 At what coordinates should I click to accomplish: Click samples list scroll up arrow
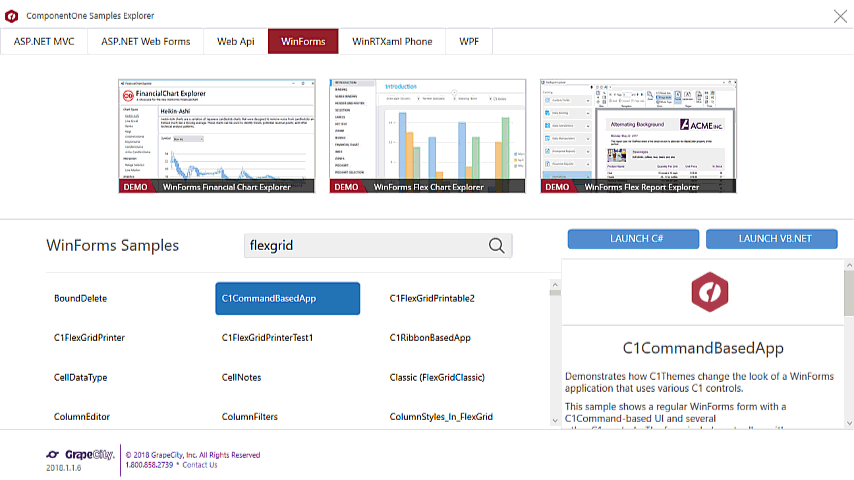click(x=555, y=285)
